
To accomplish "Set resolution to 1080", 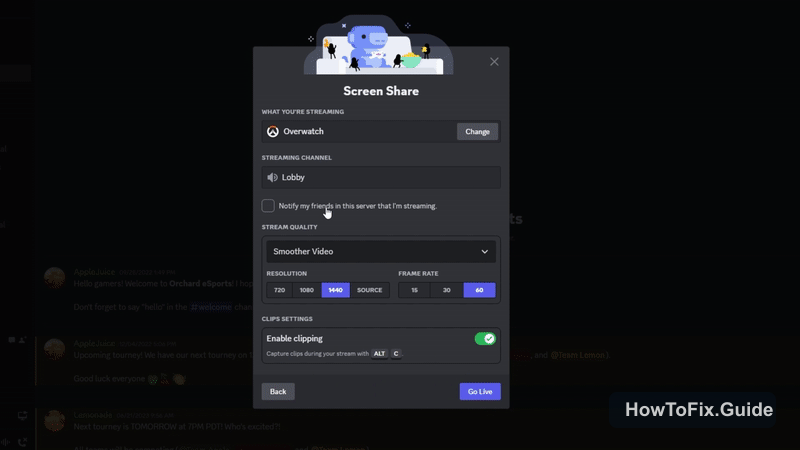I will (x=307, y=290).
